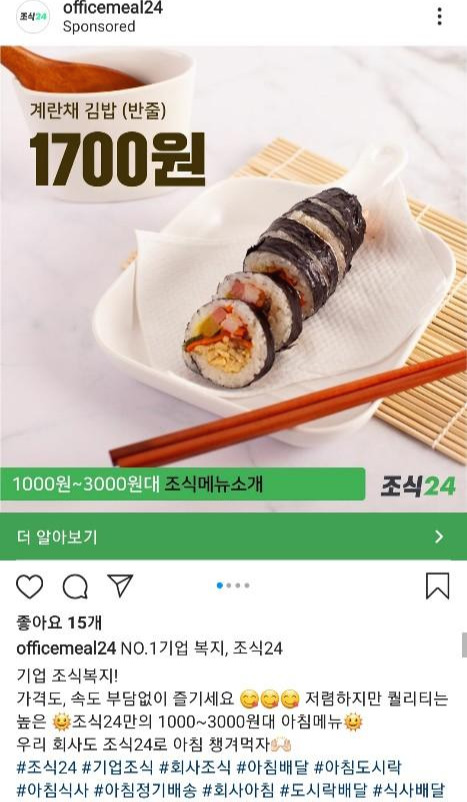Jump to second carousel slide dot
467x802 pixels.
pyautogui.click(x=229, y=586)
